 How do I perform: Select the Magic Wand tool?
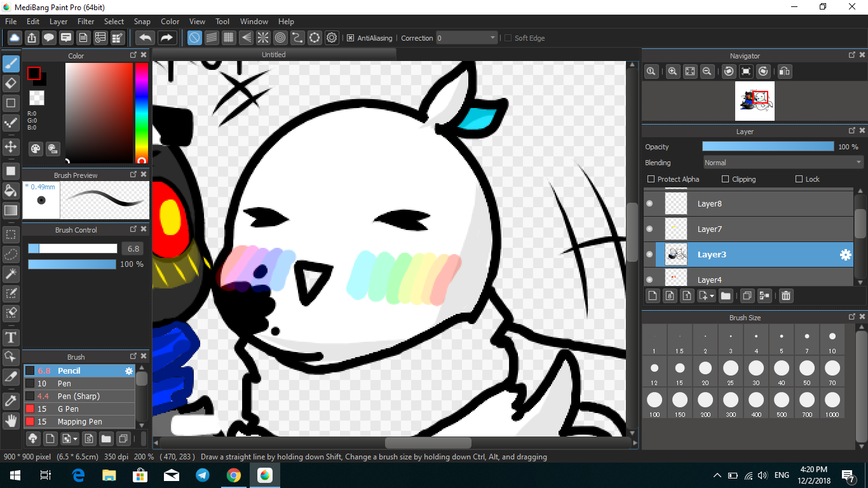coord(11,274)
